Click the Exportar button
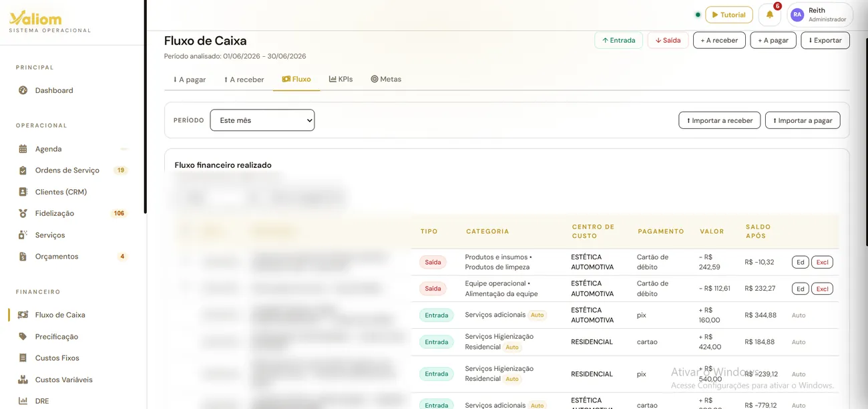868x409 pixels. pos(825,40)
